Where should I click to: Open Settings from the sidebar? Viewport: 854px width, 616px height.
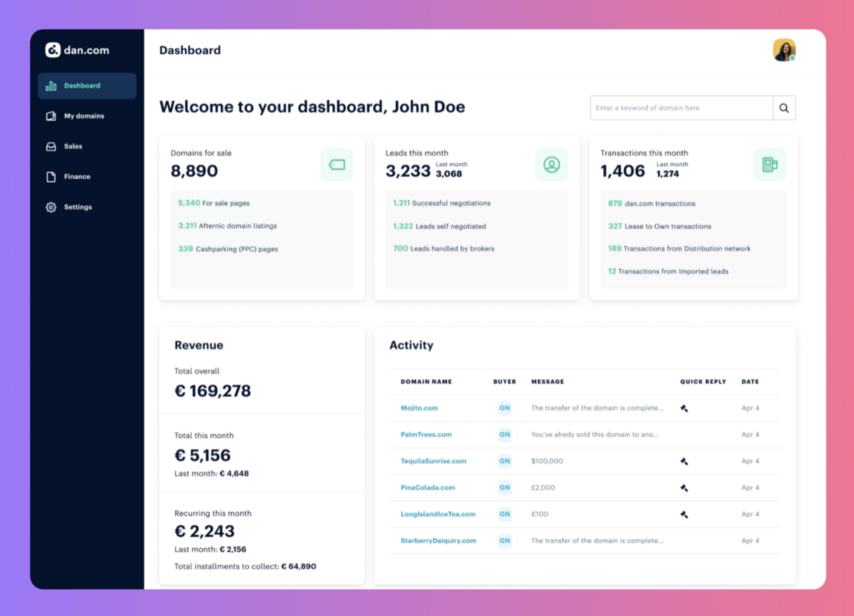pos(78,207)
